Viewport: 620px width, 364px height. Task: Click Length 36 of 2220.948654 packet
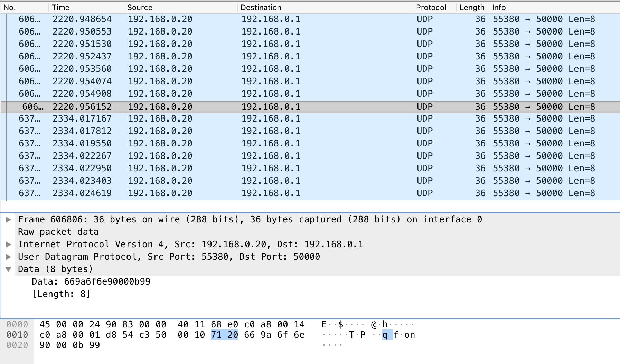[x=480, y=19]
